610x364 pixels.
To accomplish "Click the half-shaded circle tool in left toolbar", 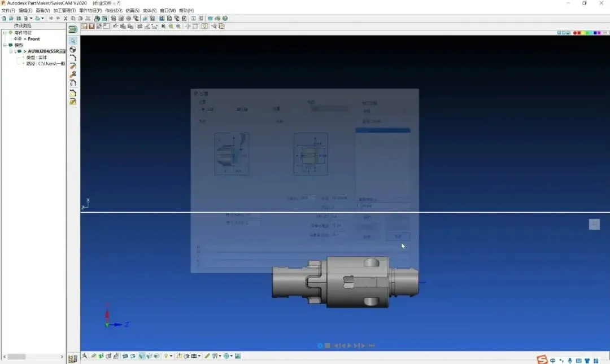I will pyautogui.click(x=73, y=50).
